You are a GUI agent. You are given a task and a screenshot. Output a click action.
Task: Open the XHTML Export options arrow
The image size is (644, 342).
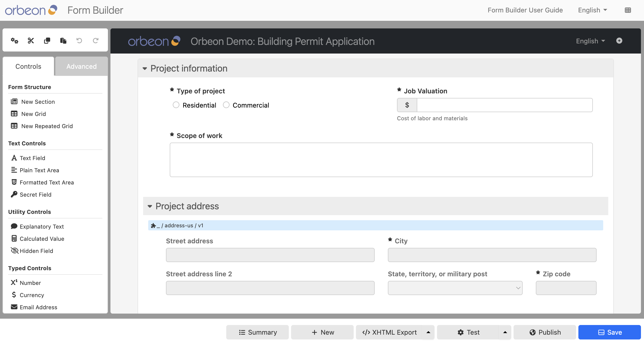(x=428, y=332)
